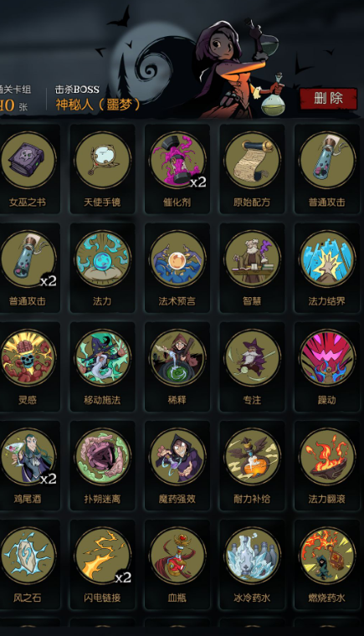The width and height of the screenshot is (364, 636).
Task: Open the 天使手镜 angel mirror card
Action: pos(103,169)
